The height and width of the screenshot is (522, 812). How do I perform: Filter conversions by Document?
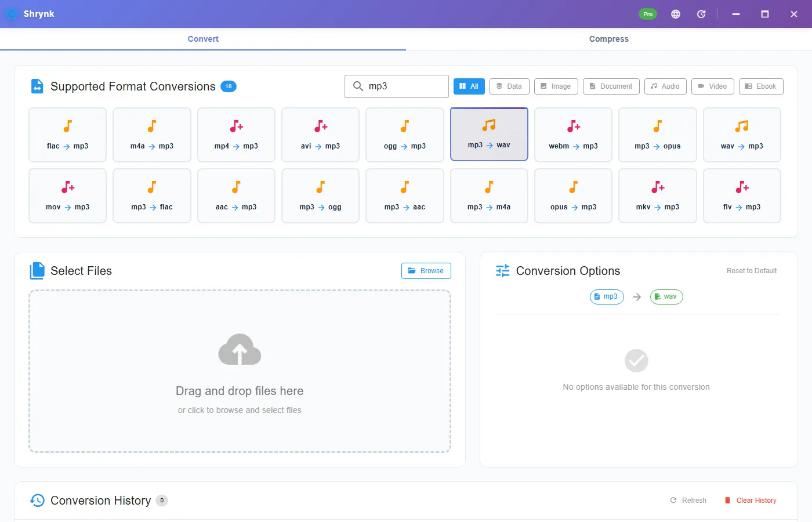coord(611,86)
